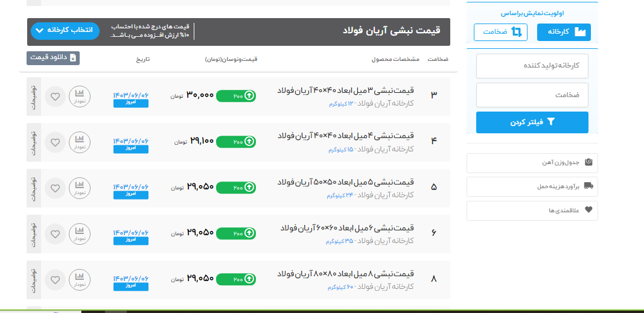Favorite the 4 mil 40×40 angle product
The image size is (644, 313).
coord(55,142)
